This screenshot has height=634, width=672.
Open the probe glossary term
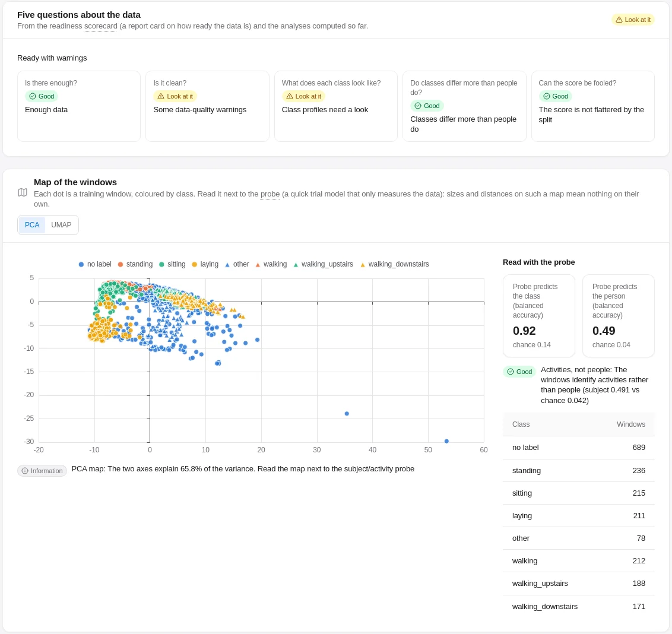point(270,194)
